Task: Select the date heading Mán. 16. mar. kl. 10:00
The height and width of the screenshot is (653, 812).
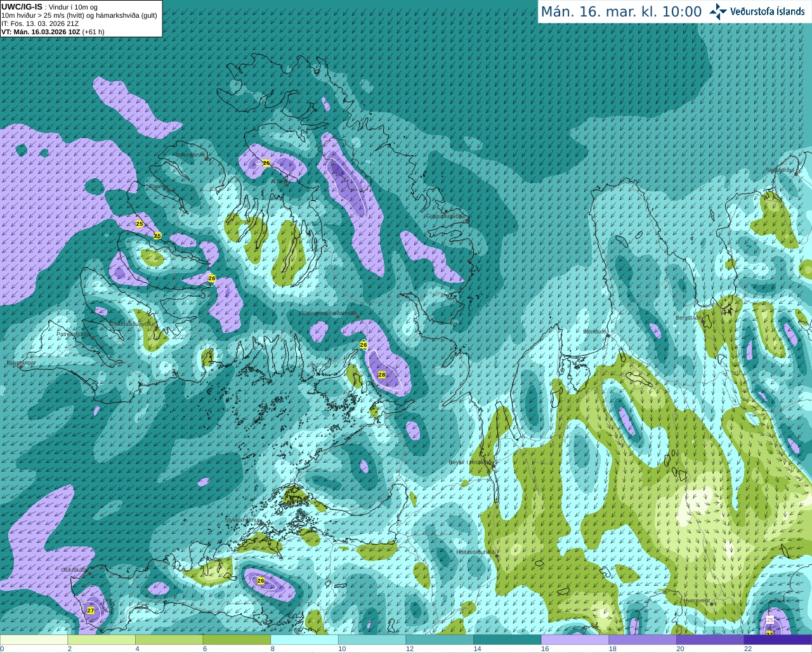Action: 621,12
